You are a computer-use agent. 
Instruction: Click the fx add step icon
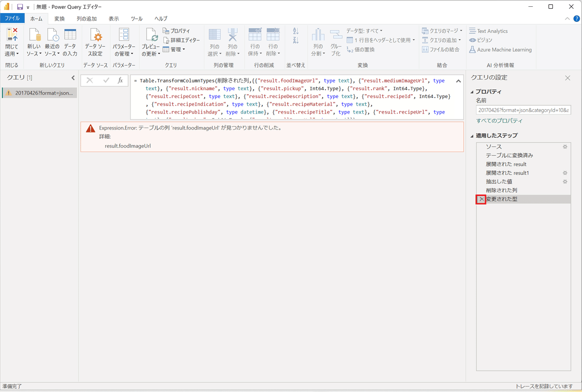coord(120,81)
